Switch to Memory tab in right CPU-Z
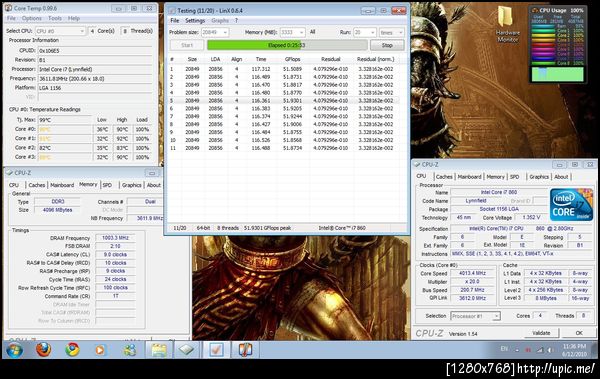 (x=496, y=176)
